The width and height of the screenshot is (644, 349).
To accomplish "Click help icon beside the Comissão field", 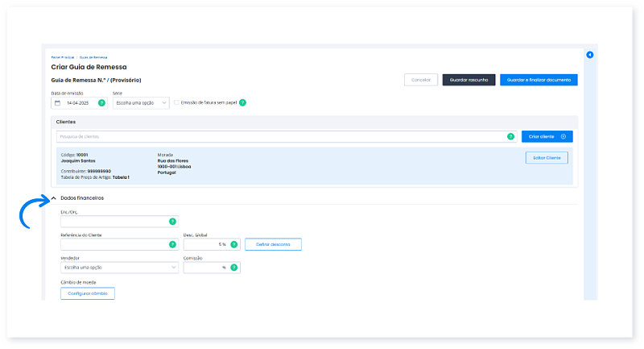I will tap(234, 268).
